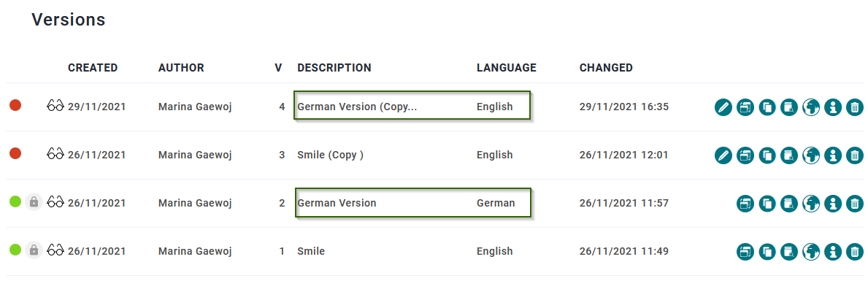
Task: Click the book-search icon on version 3
Action: [x=789, y=155]
